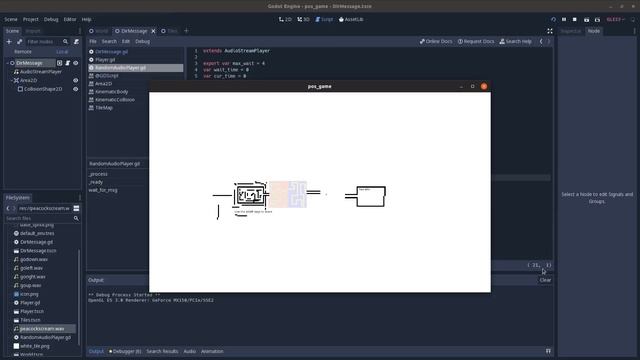
Task: Switch to the Inspector tab
Action: pyautogui.click(x=571, y=31)
